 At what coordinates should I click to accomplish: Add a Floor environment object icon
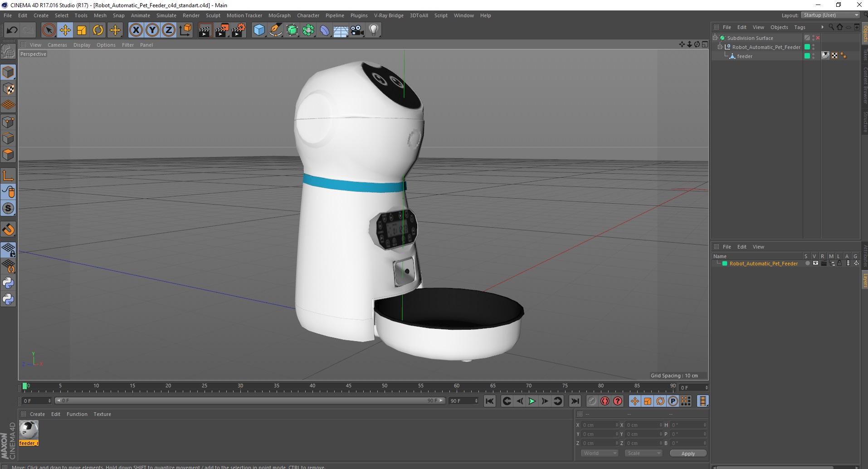click(341, 30)
